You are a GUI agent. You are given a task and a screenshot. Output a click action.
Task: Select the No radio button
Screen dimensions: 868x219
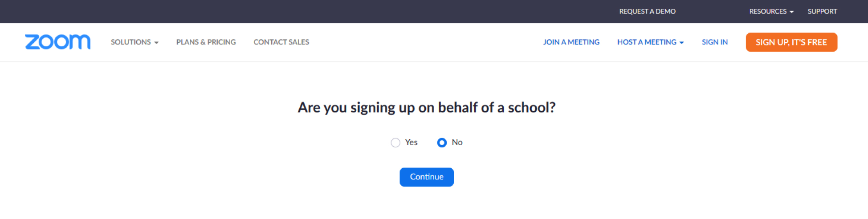442,143
